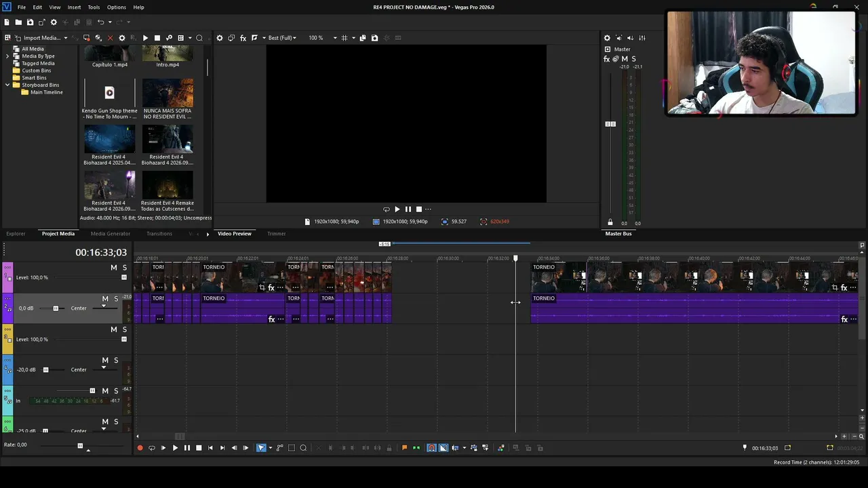Open the Tools menu
Image resolution: width=868 pixels, height=488 pixels.
94,7
